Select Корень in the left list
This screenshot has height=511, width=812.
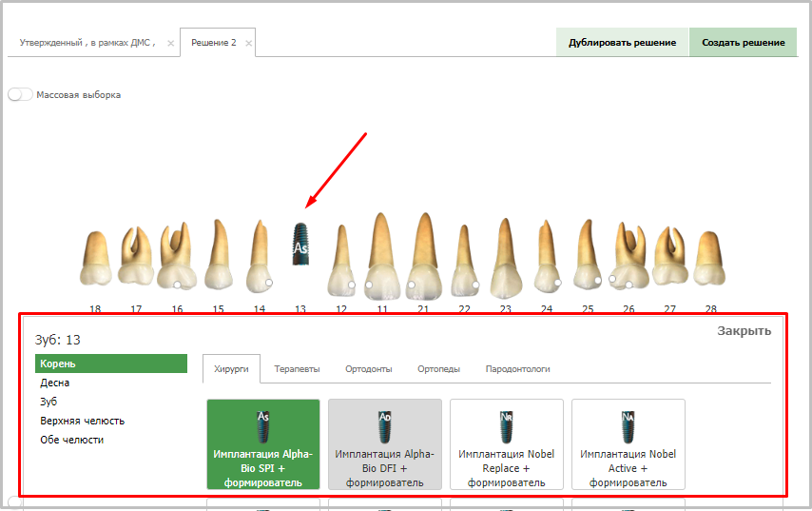111,364
